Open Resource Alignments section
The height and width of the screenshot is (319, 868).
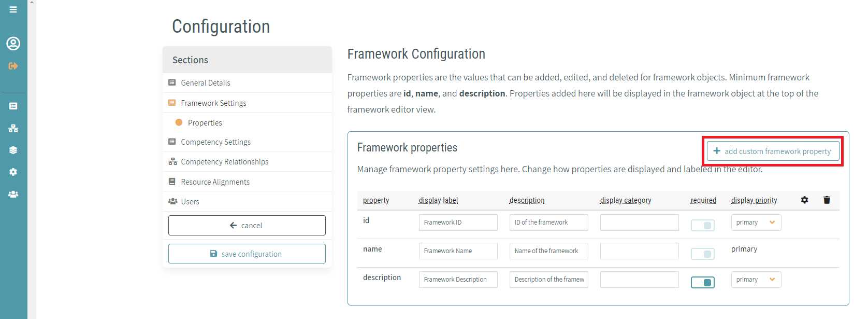tap(247, 182)
